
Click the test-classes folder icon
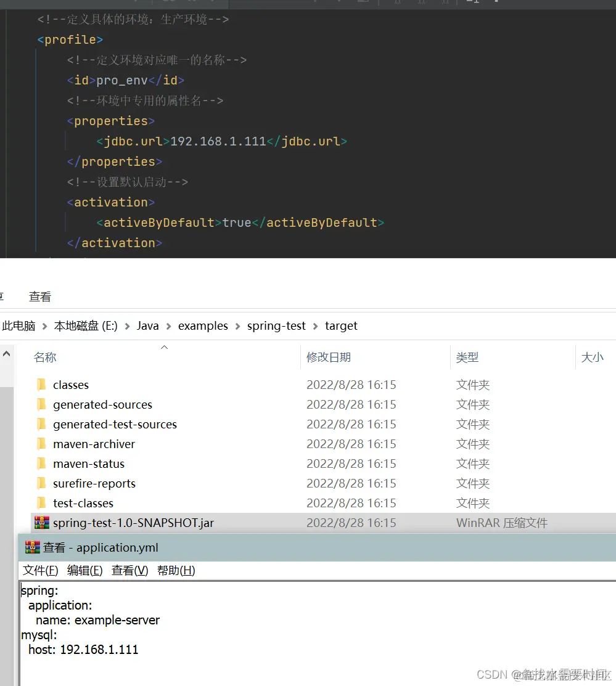pos(41,503)
